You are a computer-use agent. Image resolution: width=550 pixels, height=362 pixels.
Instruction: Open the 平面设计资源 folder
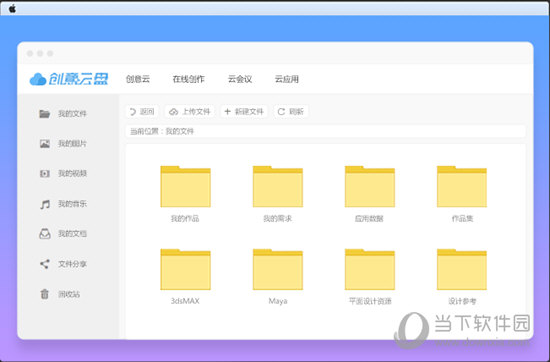pyautogui.click(x=370, y=269)
